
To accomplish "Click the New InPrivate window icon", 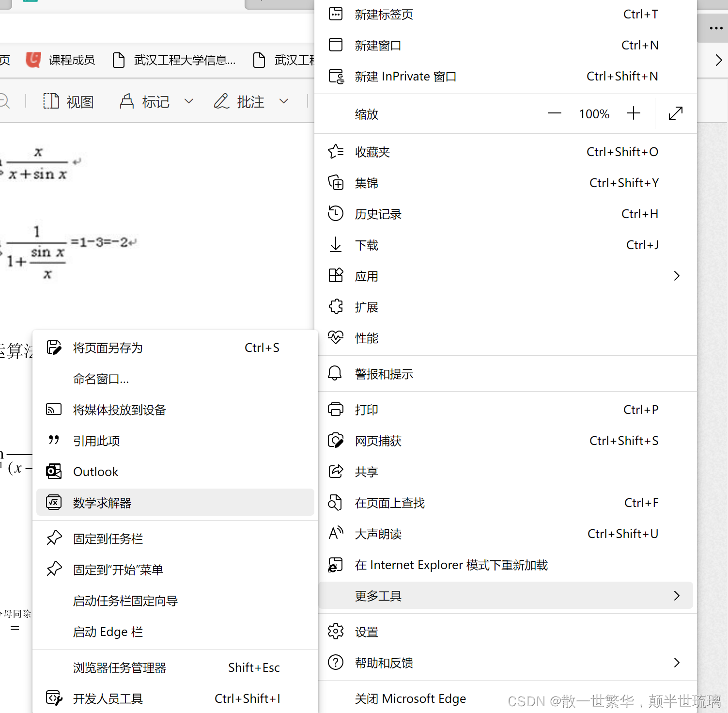I will [336, 76].
